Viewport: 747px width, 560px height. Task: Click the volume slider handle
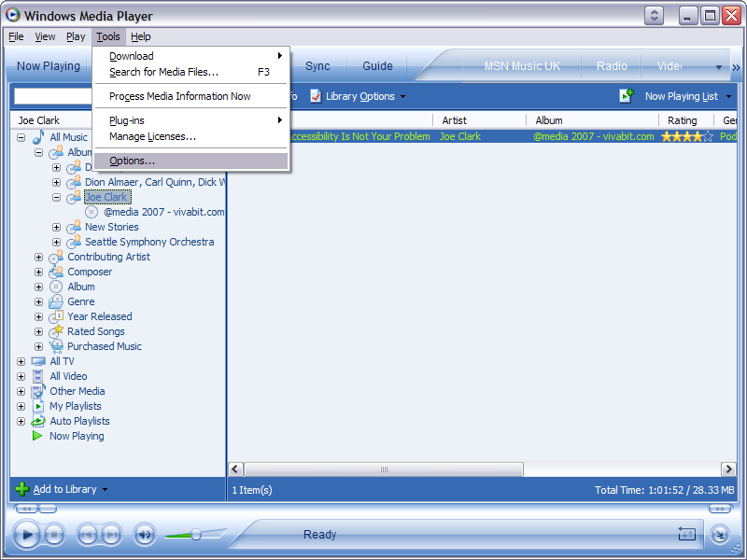[x=196, y=535]
